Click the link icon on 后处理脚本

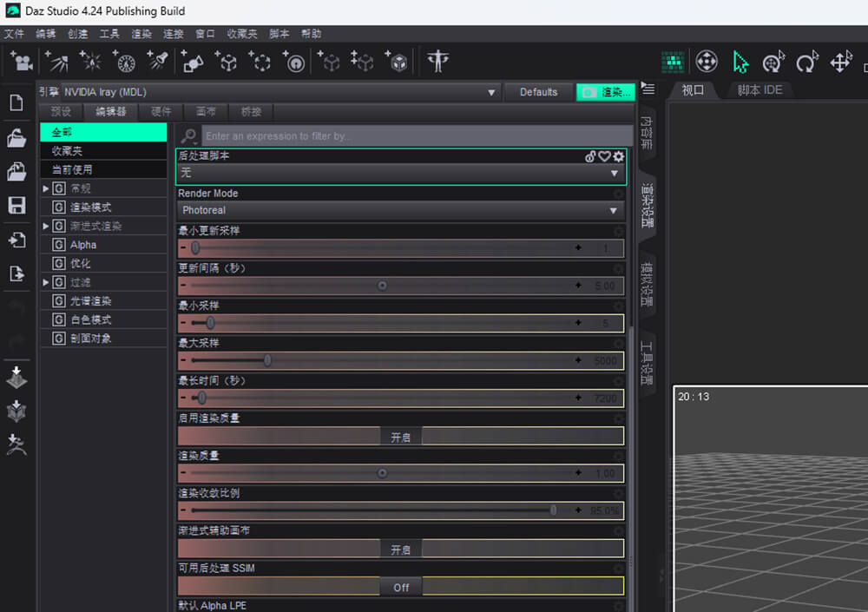(x=590, y=157)
